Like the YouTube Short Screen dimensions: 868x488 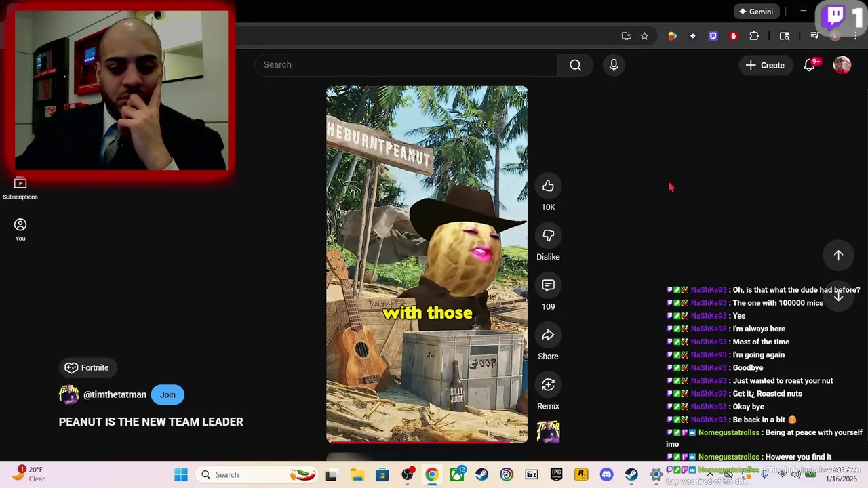(x=548, y=186)
